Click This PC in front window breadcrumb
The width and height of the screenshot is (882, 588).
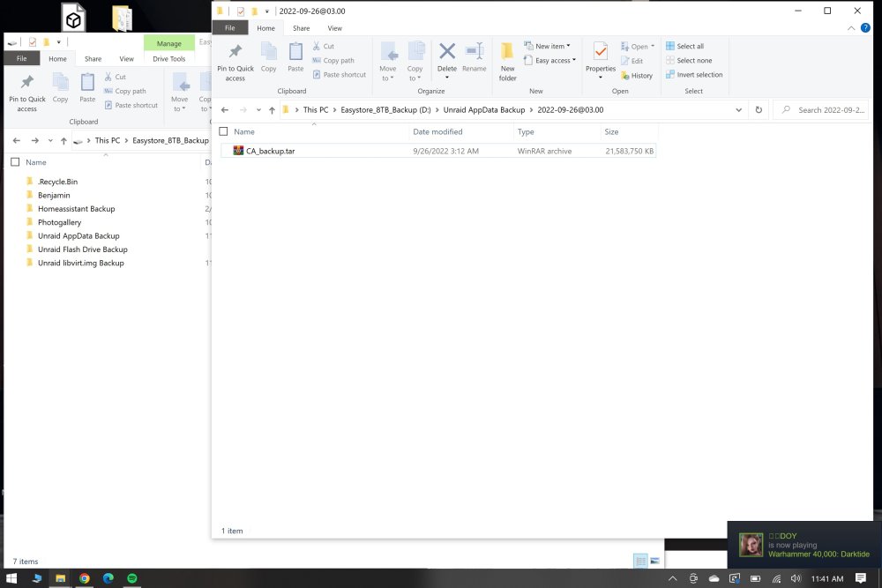click(316, 109)
